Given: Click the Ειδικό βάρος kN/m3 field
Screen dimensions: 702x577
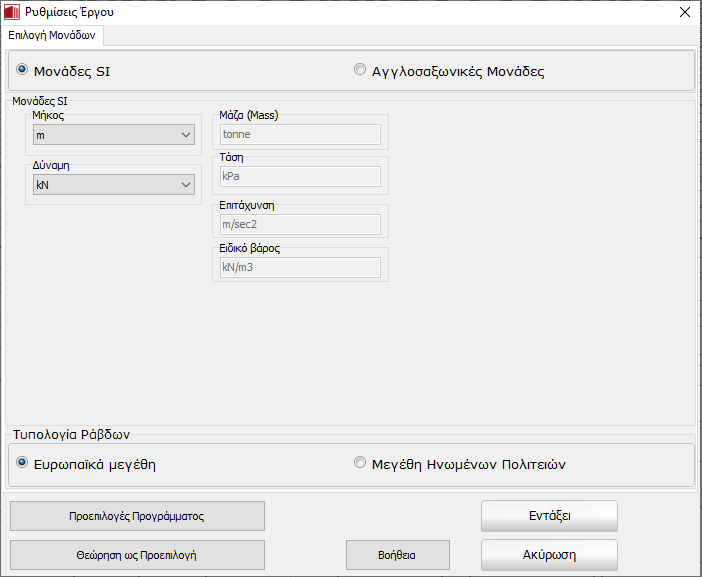Looking at the screenshot, I should click(x=300, y=267).
